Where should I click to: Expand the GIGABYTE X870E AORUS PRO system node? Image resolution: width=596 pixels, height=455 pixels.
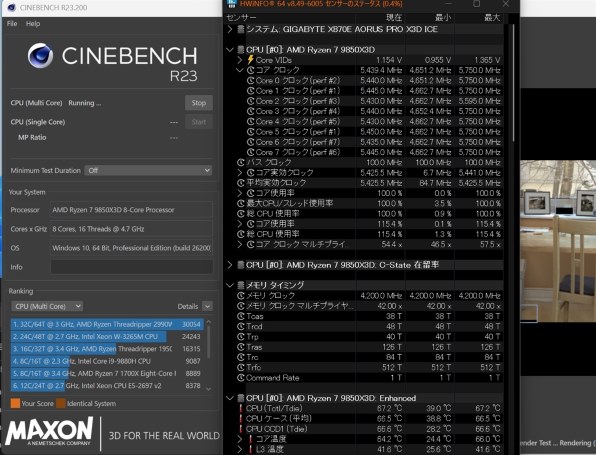(230, 29)
